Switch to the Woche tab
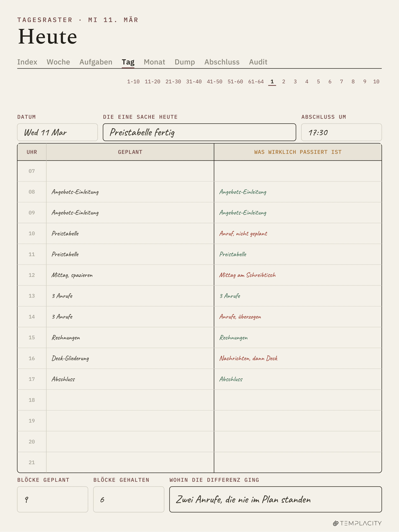399x532 pixels. tap(58, 62)
